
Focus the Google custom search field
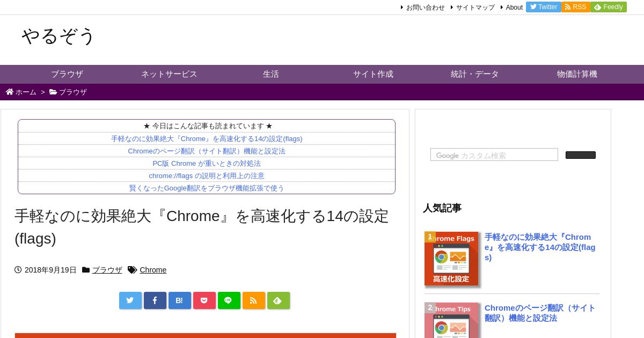pyautogui.click(x=494, y=155)
